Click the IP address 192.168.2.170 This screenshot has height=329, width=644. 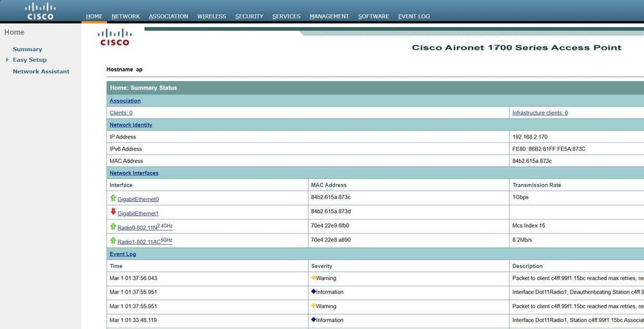(x=530, y=136)
